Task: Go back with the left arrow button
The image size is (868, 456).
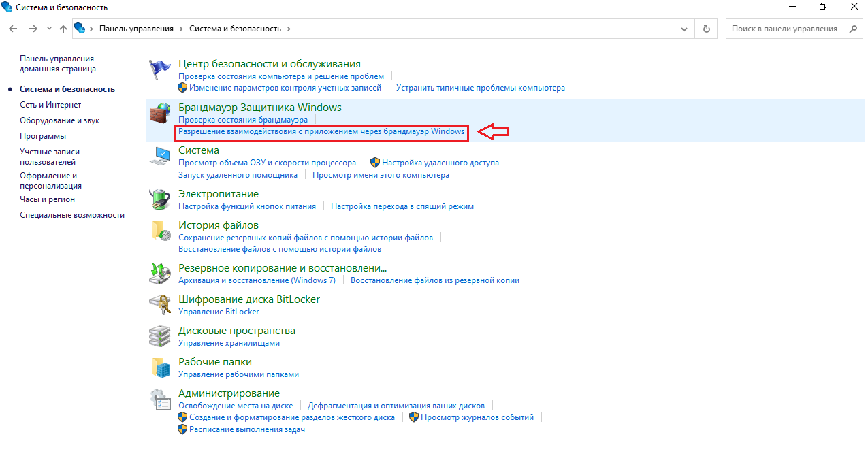Action: pyautogui.click(x=13, y=29)
